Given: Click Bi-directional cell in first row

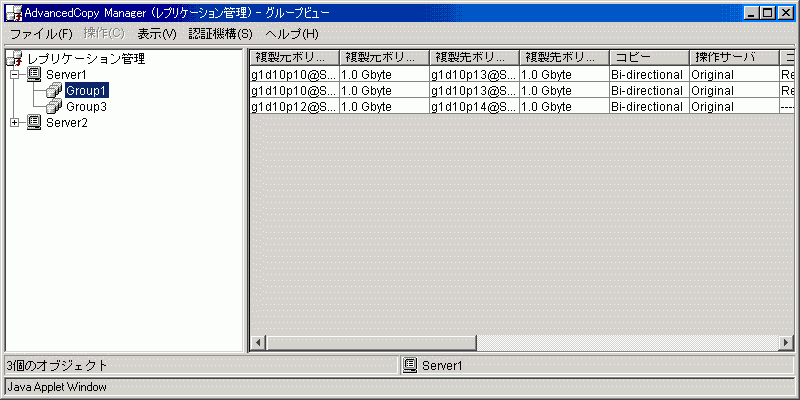Looking at the screenshot, I should point(649,75).
